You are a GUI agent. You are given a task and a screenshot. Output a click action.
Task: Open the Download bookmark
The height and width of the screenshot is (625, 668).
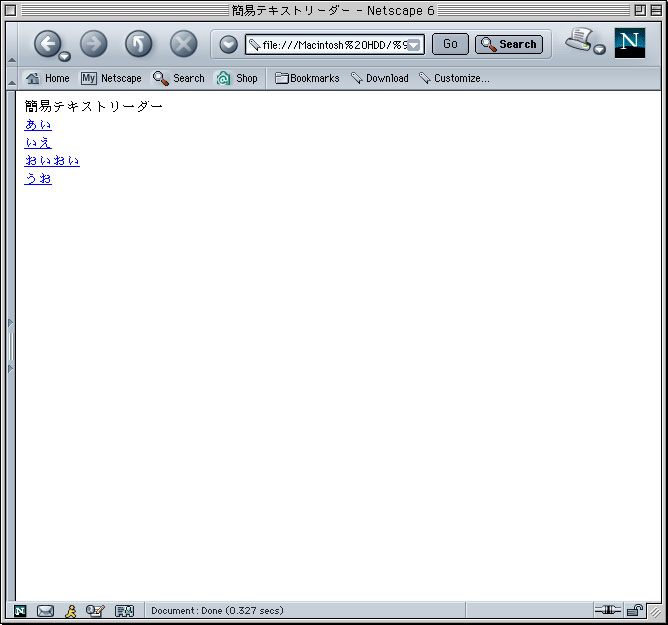(380, 78)
